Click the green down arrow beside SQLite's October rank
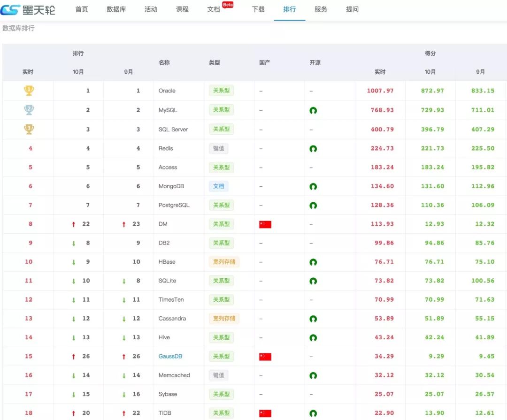 click(73, 281)
